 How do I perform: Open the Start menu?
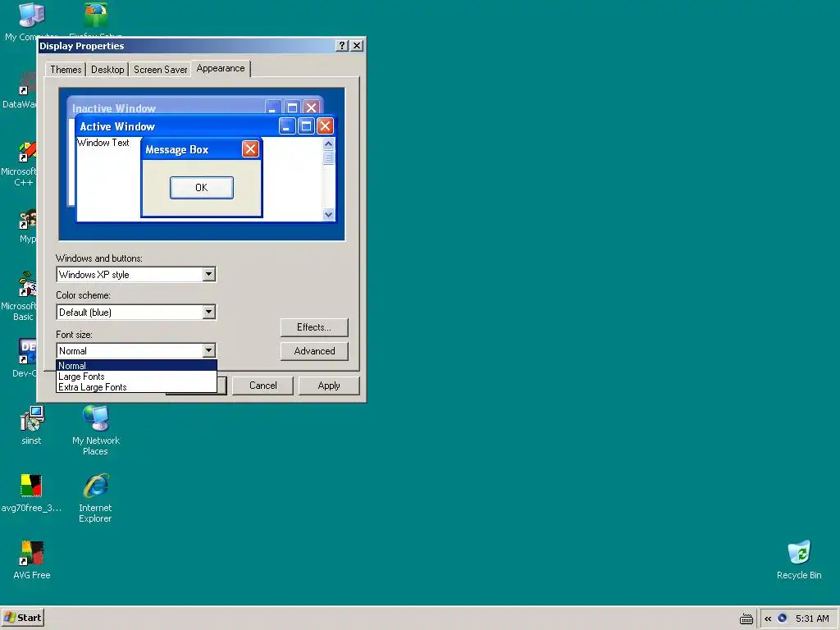22,618
